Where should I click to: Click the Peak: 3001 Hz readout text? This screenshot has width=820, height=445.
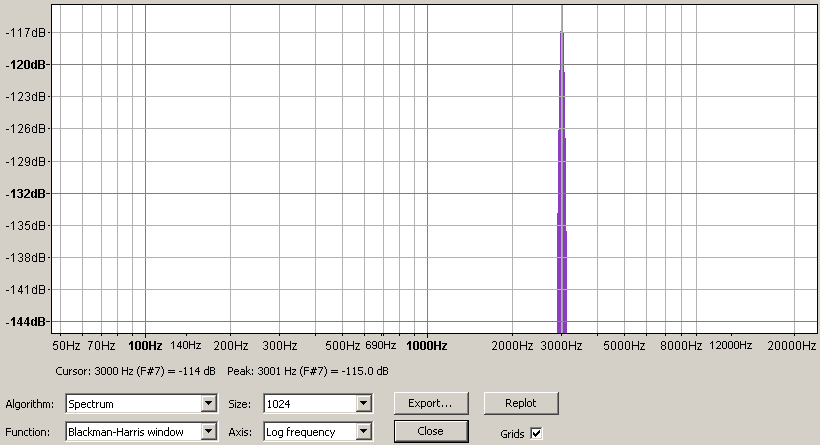308,371
